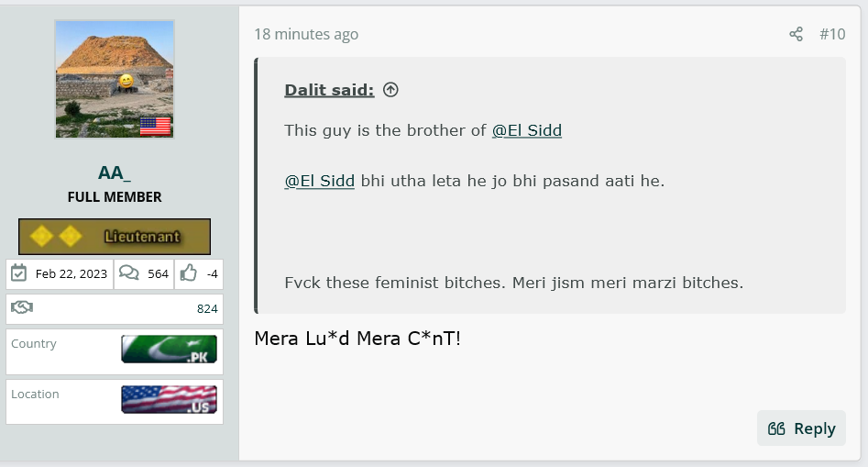Click the share post icon
This screenshot has height=467, width=868.
(x=796, y=34)
